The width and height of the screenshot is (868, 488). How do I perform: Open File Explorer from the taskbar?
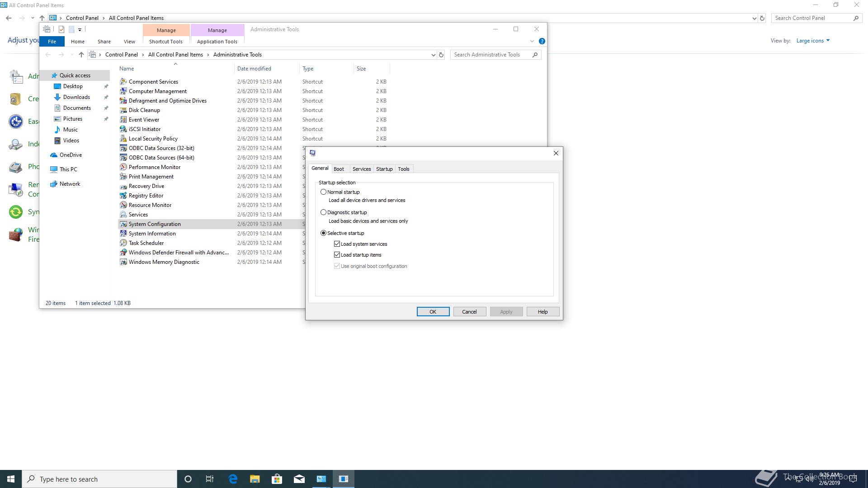[255, 479]
